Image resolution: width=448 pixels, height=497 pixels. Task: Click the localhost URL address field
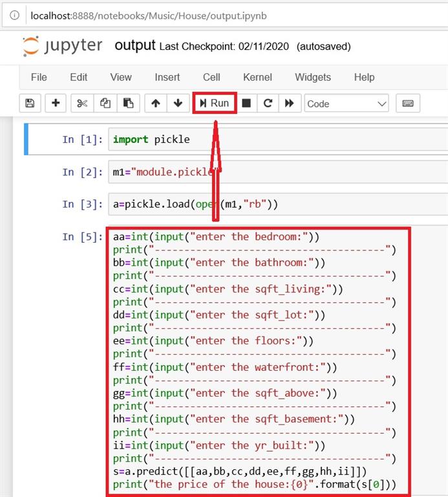[x=149, y=16]
